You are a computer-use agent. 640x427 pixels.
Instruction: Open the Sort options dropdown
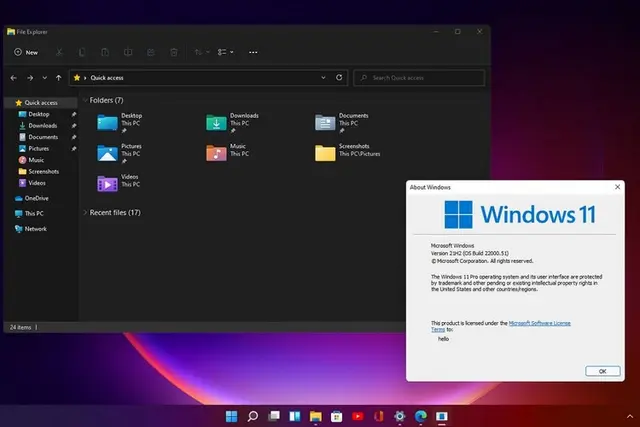(202, 52)
